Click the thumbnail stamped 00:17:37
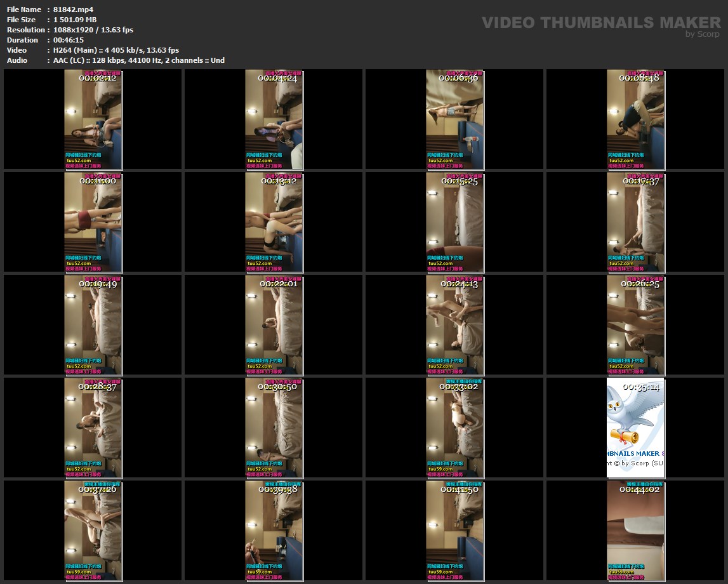 (635, 222)
